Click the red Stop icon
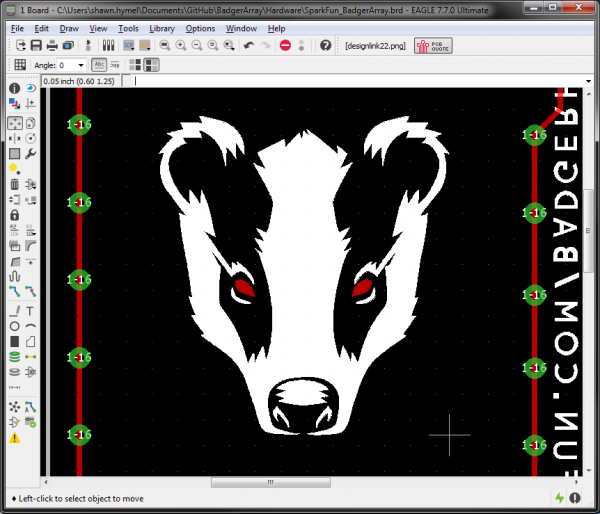 [x=285, y=46]
